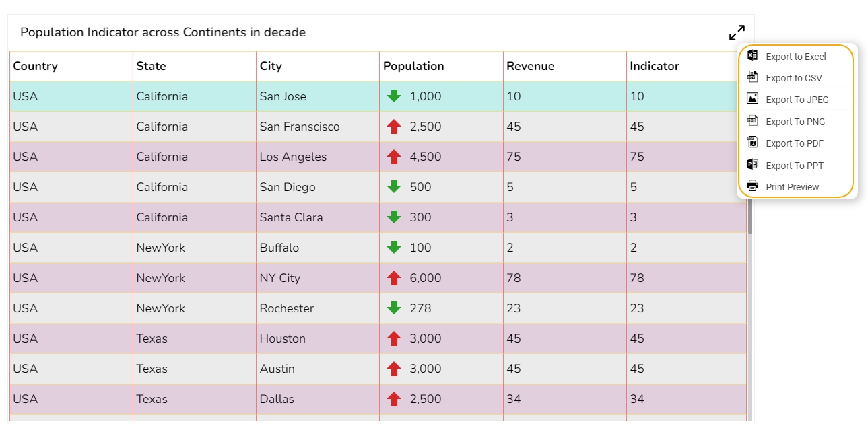Click the PNG file icon
Screen dimensions: 868x428
753,121
